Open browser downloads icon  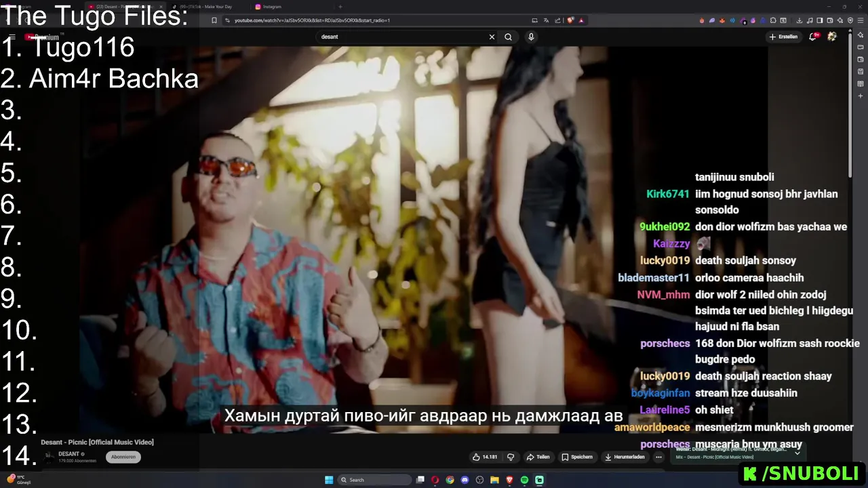[800, 20]
